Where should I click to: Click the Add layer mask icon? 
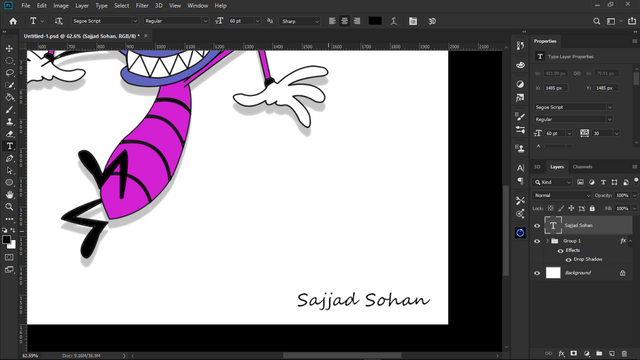574,353
